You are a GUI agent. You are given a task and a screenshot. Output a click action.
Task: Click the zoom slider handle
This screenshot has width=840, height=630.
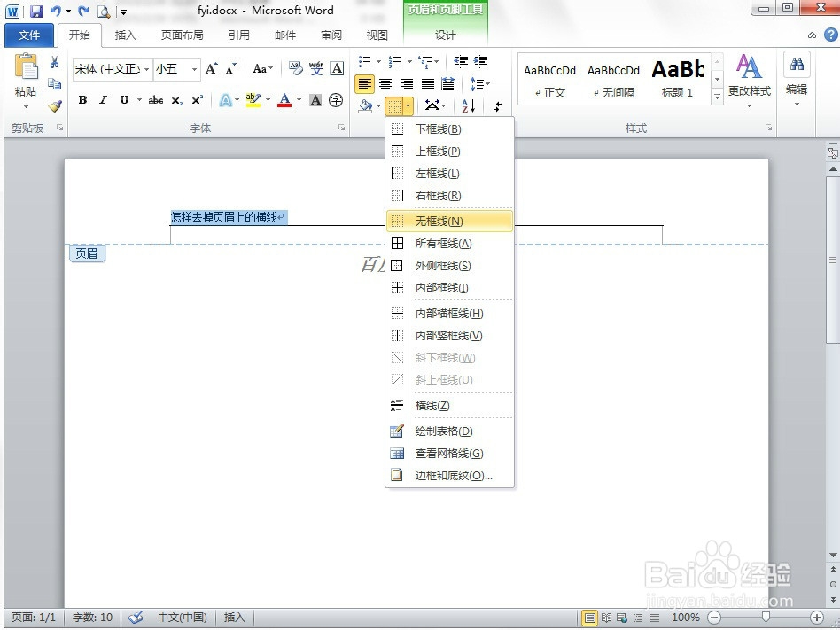tap(766, 618)
